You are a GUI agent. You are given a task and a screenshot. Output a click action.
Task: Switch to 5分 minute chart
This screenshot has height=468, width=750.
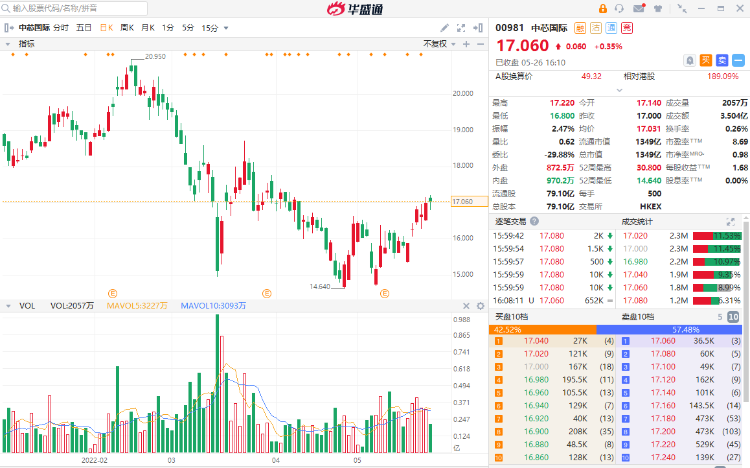point(188,28)
